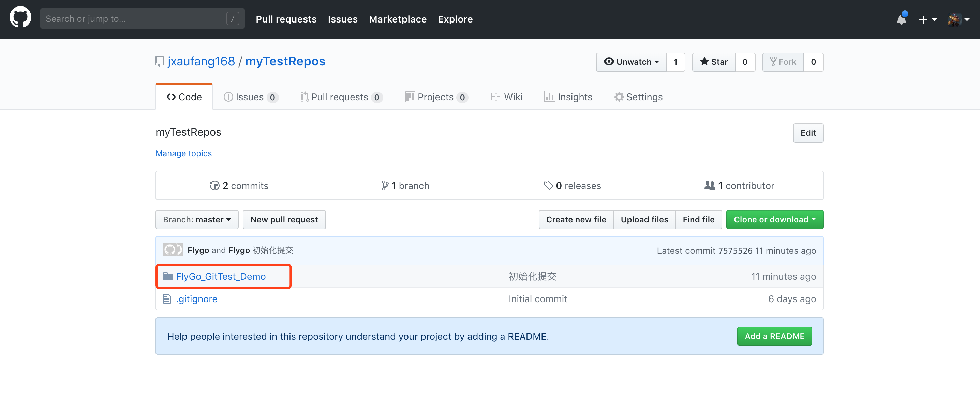Screen dimensions: 980x397
Task: Star the myTestRepos repository
Action: click(714, 62)
